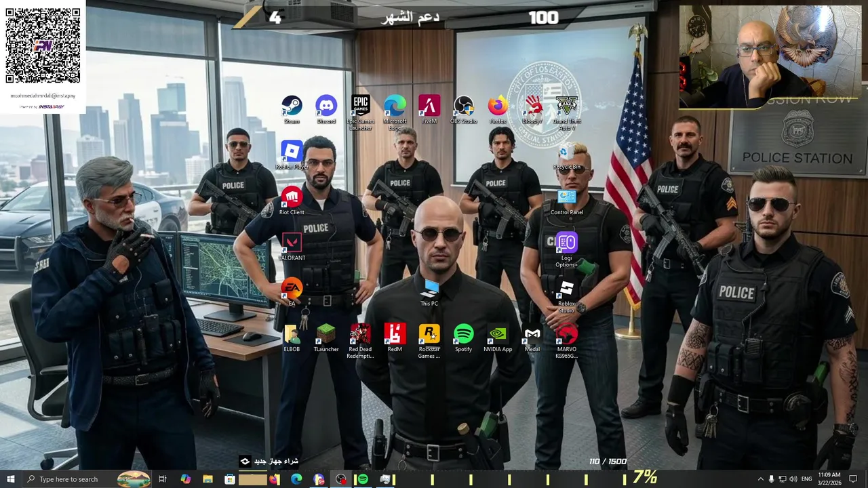Click the taskbar search box
868x488 pixels.
pyautogui.click(x=86, y=479)
